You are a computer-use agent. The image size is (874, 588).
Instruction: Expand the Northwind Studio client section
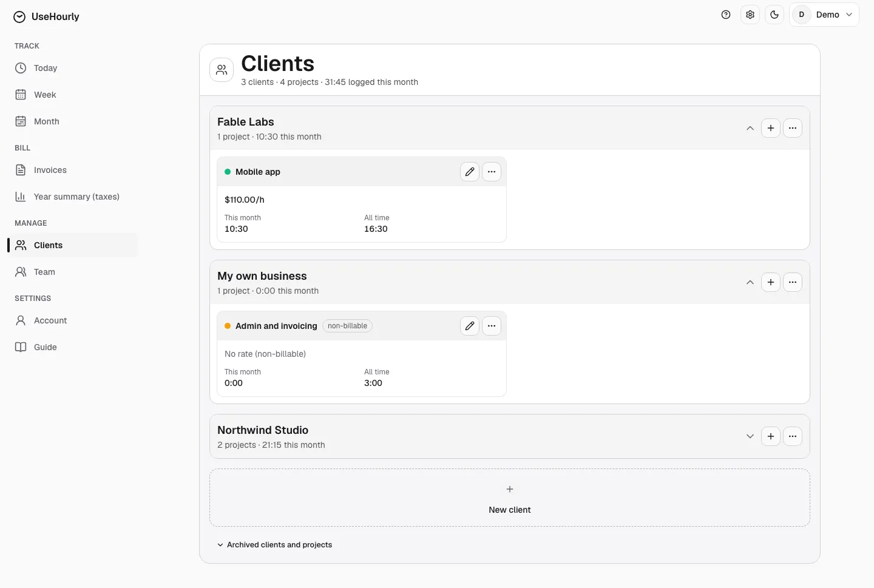750,436
